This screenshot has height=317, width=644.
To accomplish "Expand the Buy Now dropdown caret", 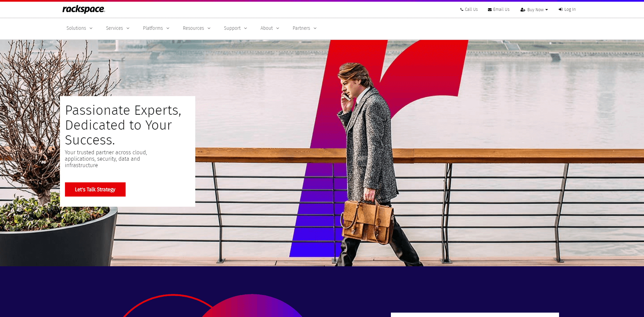I will [x=547, y=10].
